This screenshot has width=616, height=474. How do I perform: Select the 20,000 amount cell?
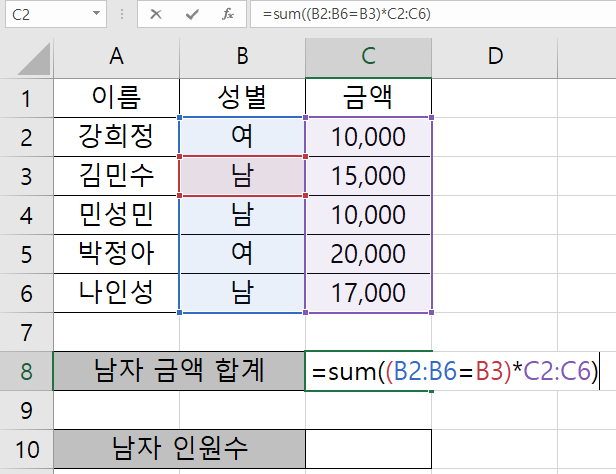click(368, 254)
